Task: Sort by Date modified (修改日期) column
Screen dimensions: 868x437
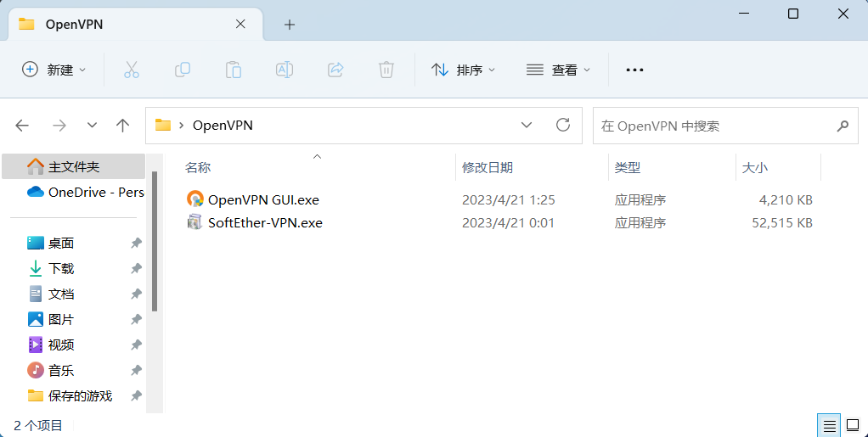Action: click(x=488, y=168)
